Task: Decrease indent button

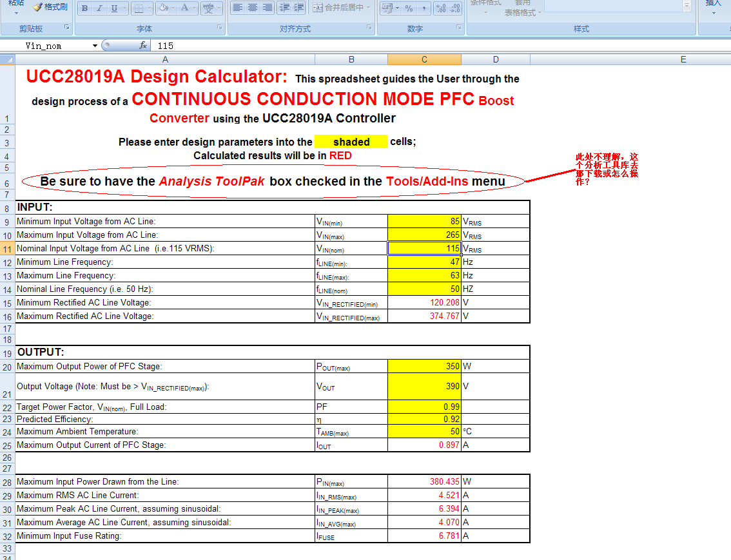Action: pos(284,8)
